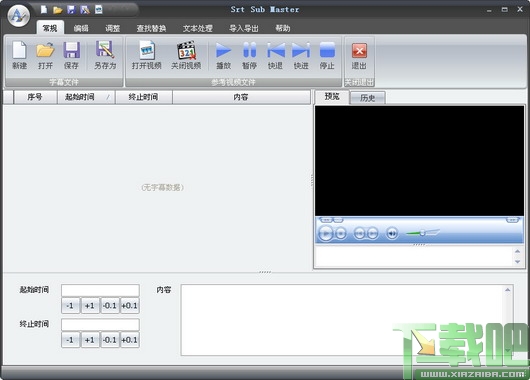Open the 调整 ribbon tab
This screenshot has width=530, height=380.
click(113, 28)
